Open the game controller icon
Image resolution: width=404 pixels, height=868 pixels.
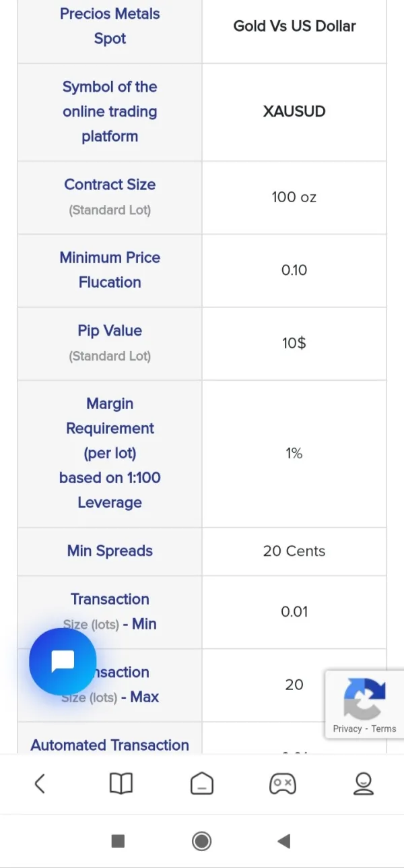[x=282, y=783]
